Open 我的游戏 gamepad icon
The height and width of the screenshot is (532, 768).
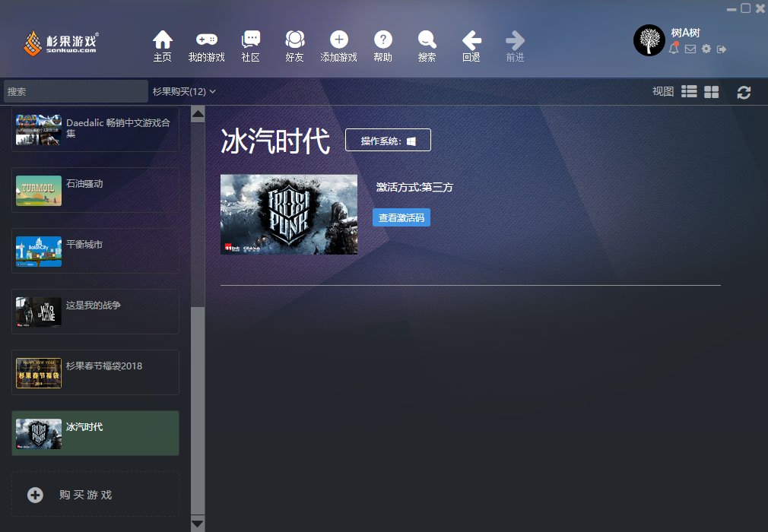tap(207, 40)
